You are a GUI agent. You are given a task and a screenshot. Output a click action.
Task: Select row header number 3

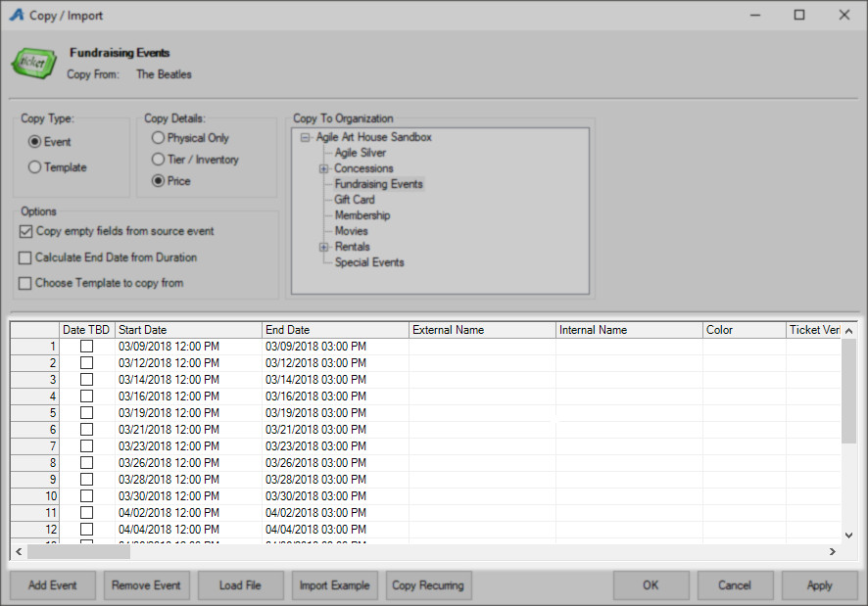pyautogui.click(x=35, y=380)
